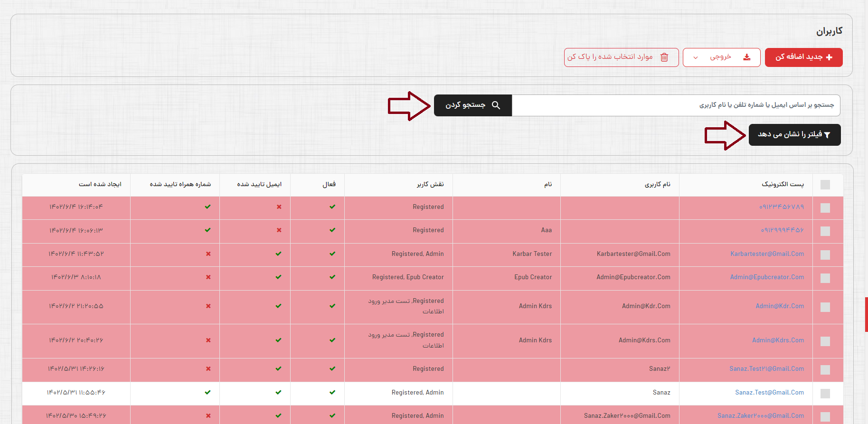Expand the show filter panel button
Image resolution: width=868 pixels, height=424 pixels.
(794, 135)
